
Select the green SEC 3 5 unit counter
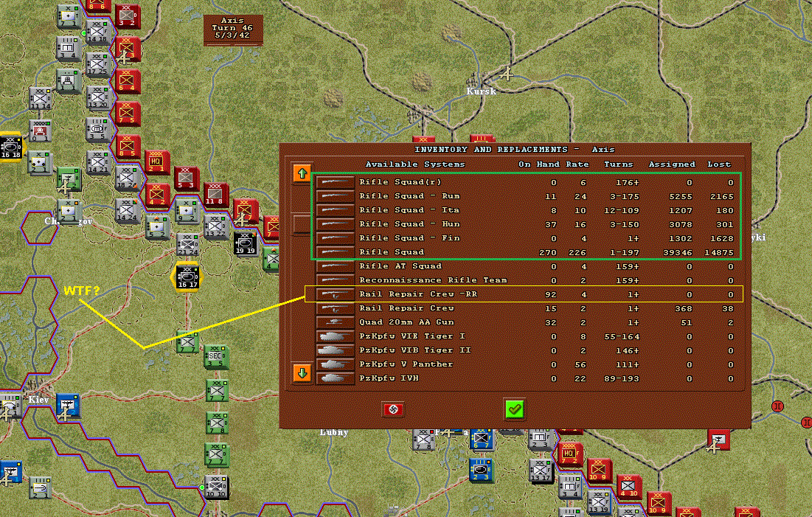[216, 357]
